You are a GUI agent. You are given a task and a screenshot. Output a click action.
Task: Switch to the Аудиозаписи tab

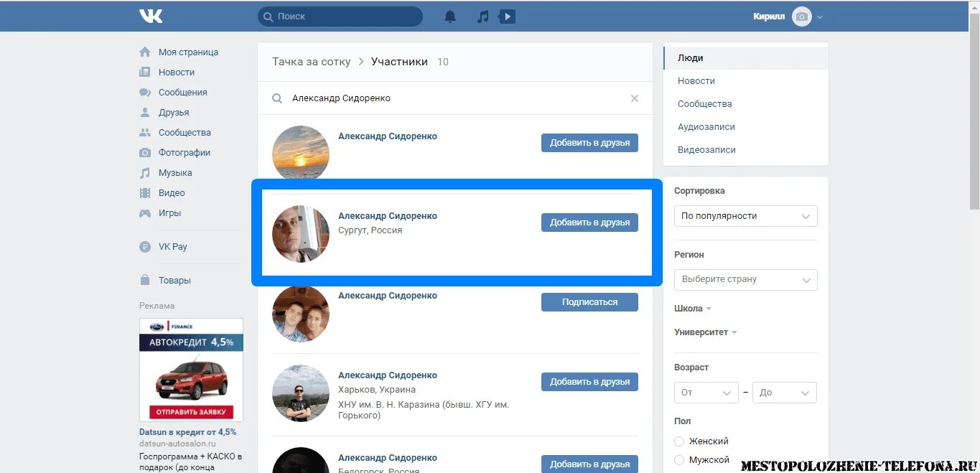click(746, 127)
